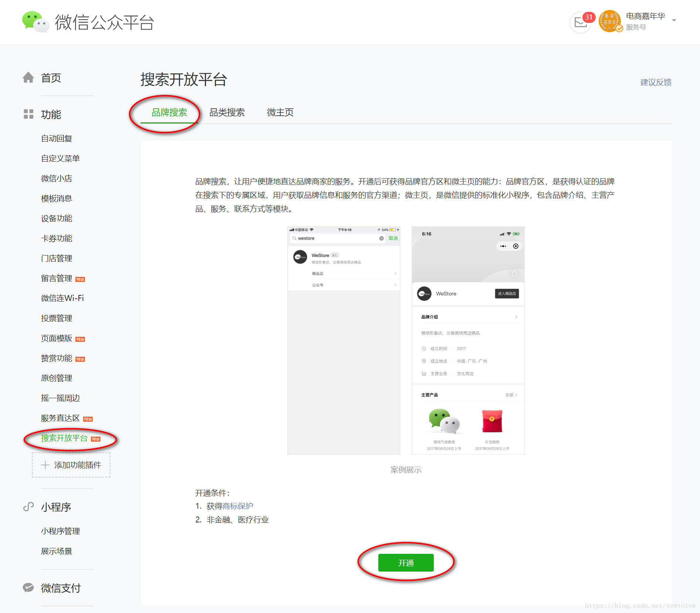The height and width of the screenshot is (613, 700).
Task: Click the WeStore micro homepage example screenshot
Action: point(468,340)
